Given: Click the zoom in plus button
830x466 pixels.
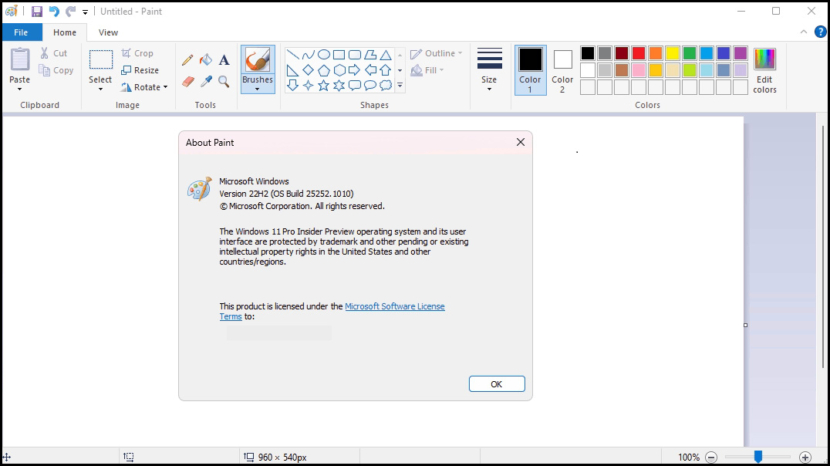Looking at the screenshot, I should pyautogui.click(x=805, y=457).
